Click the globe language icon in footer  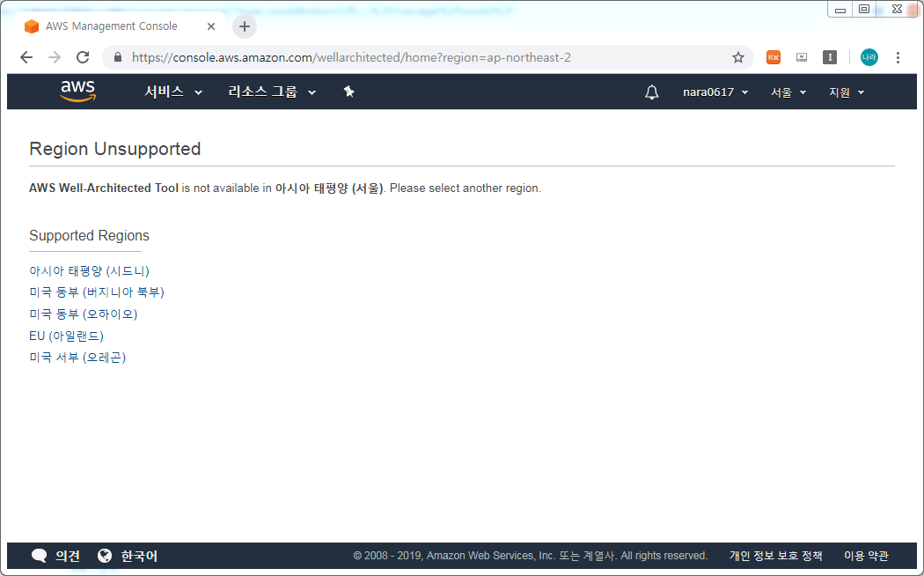[105, 556]
